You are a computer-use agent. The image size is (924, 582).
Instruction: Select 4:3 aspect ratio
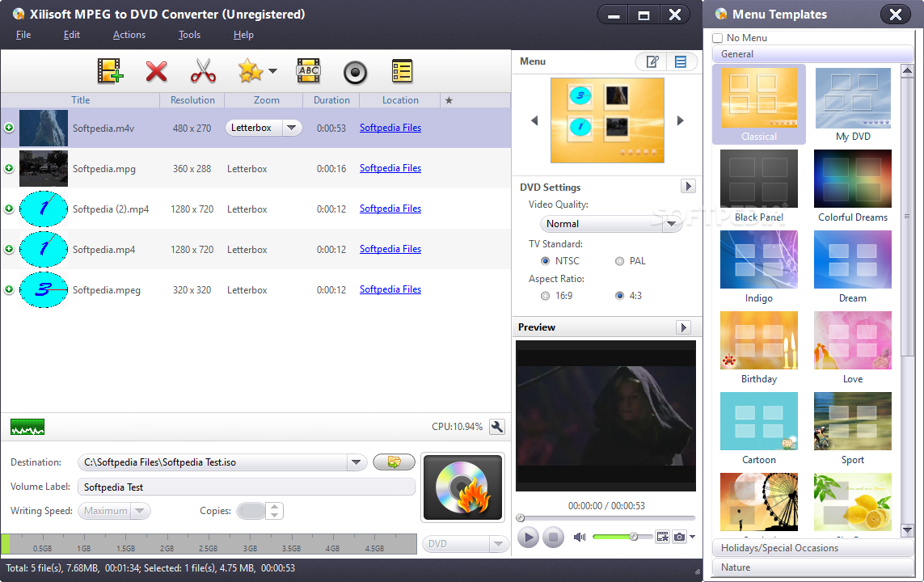click(x=619, y=296)
